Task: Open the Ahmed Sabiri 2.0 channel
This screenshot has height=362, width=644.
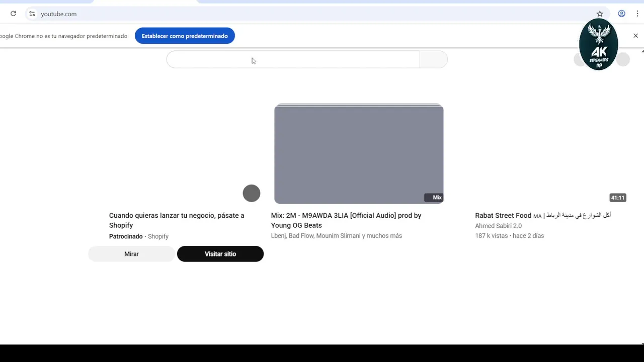Action: point(498,226)
